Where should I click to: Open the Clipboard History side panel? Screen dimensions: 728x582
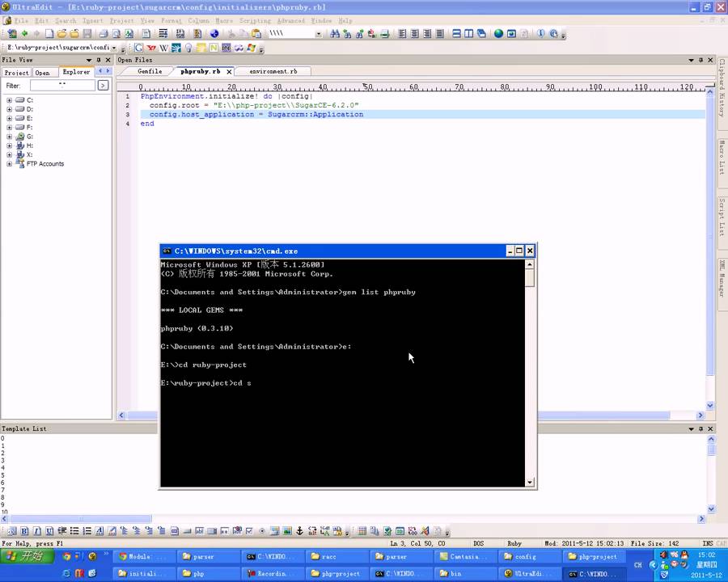coord(722,87)
